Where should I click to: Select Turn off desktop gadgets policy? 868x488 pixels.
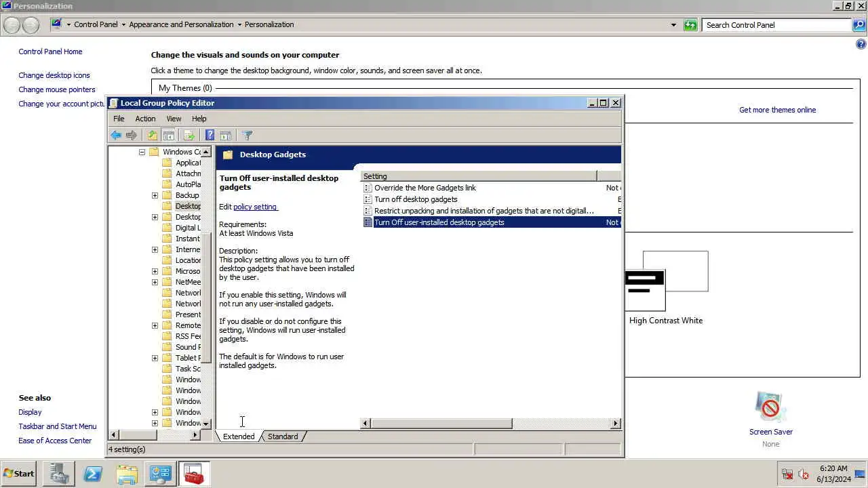pos(416,199)
